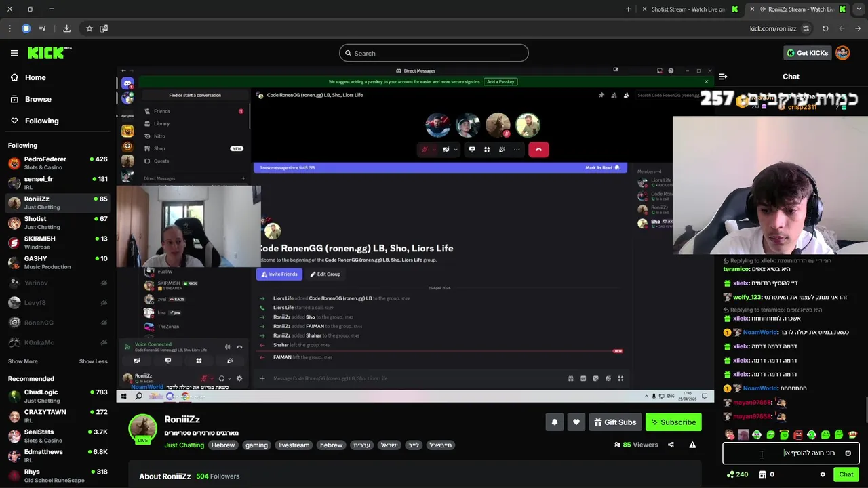This screenshot has height=488, width=868.
Task: Toggle the notification bell for RoniiiZz
Action: [555, 422]
